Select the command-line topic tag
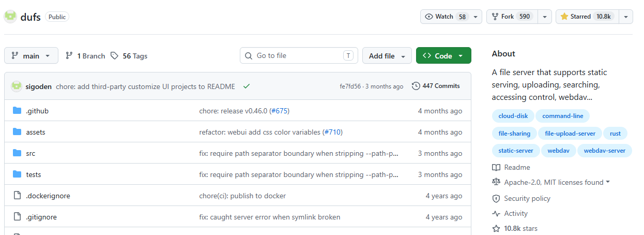The width and height of the screenshot is (644, 235). tap(563, 116)
